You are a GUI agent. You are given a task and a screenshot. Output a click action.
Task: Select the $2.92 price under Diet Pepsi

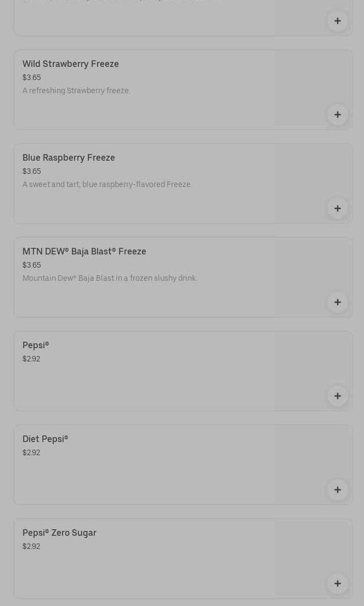coord(31,453)
